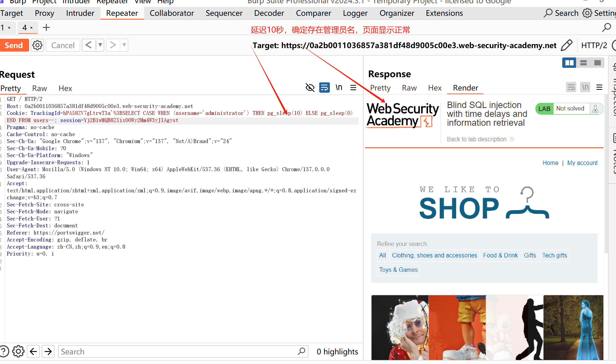This screenshot has width=616, height=364.
Task: Add a new Repeater tab with plus
Action: [46, 28]
